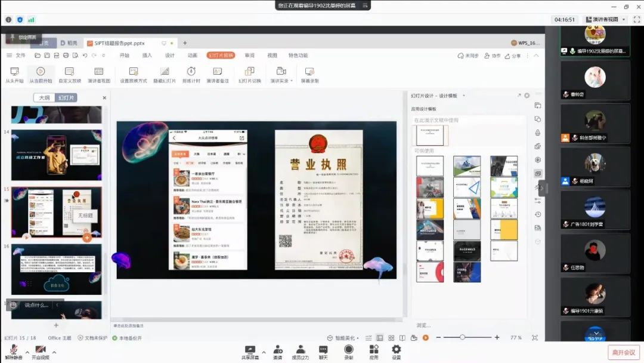Click the 离开会议 leave meeting button

tap(624, 352)
